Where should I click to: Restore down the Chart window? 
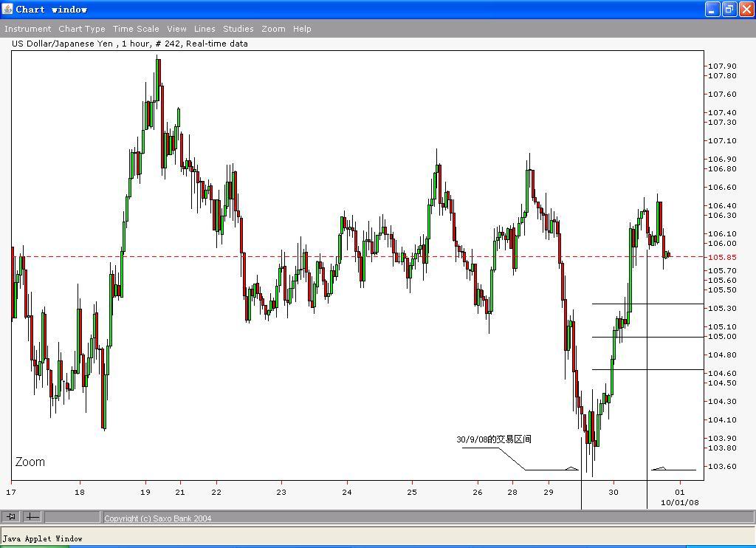[729, 9]
